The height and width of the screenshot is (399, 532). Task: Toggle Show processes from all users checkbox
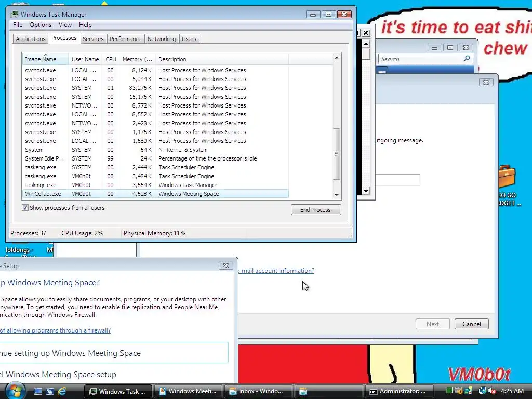[25, 208]
